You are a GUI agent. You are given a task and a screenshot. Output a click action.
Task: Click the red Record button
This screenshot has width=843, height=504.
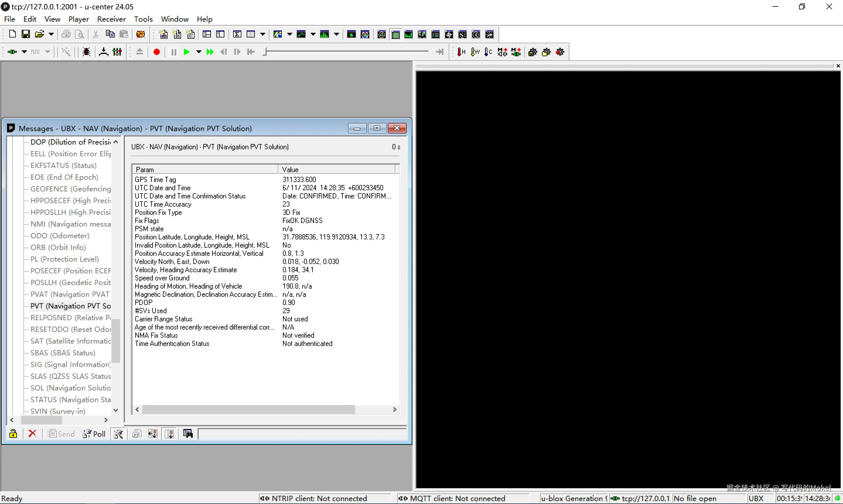[x=157, y=52]
